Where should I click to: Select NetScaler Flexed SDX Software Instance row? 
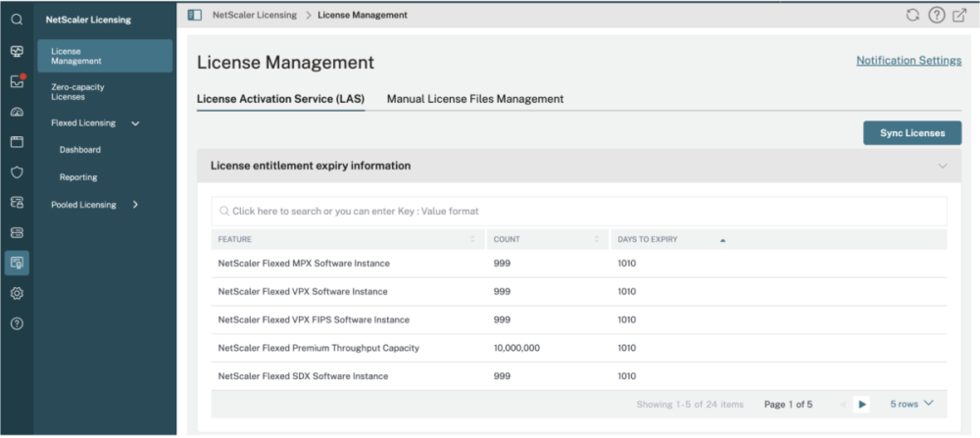(579, 376)
